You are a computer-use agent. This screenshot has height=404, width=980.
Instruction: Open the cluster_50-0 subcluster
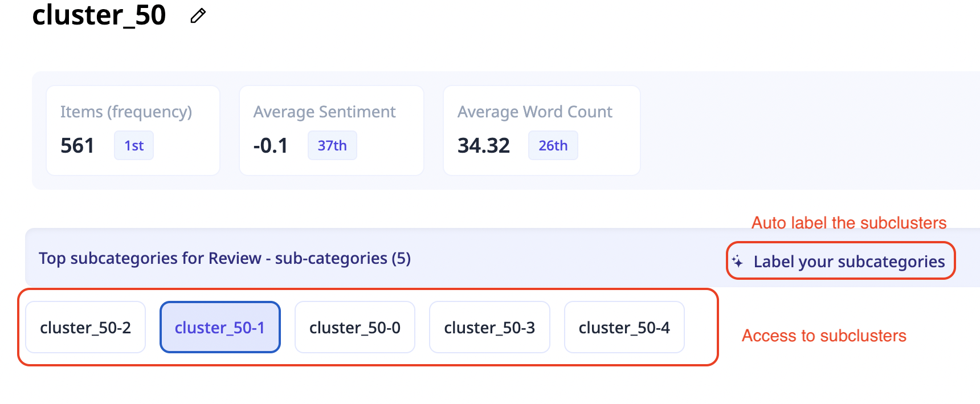[354, 328]
